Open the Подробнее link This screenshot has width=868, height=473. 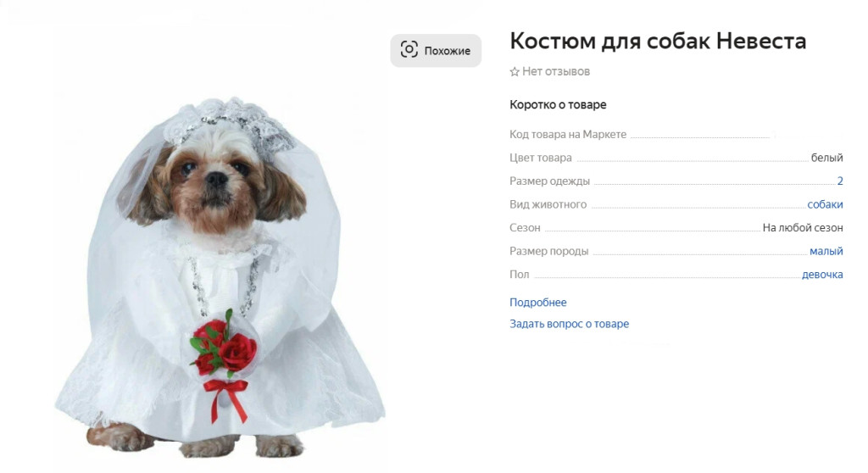pyautogui.click(x=537, y=303)
